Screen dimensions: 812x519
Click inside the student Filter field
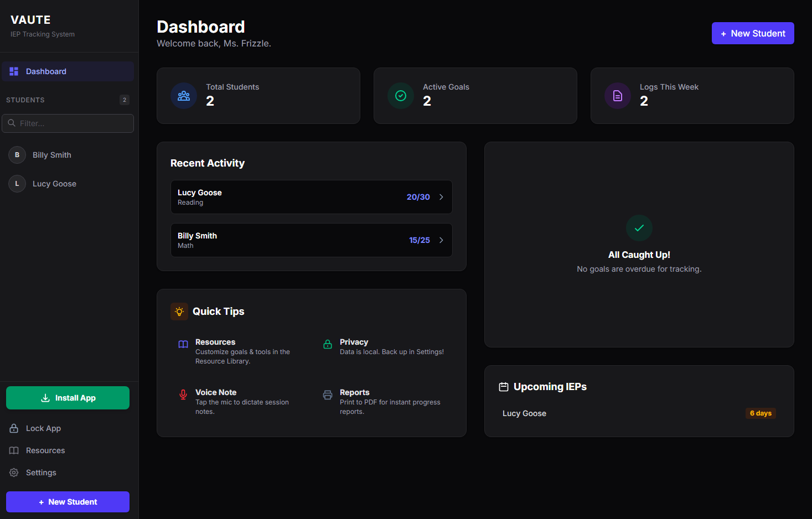click(68, 123)
